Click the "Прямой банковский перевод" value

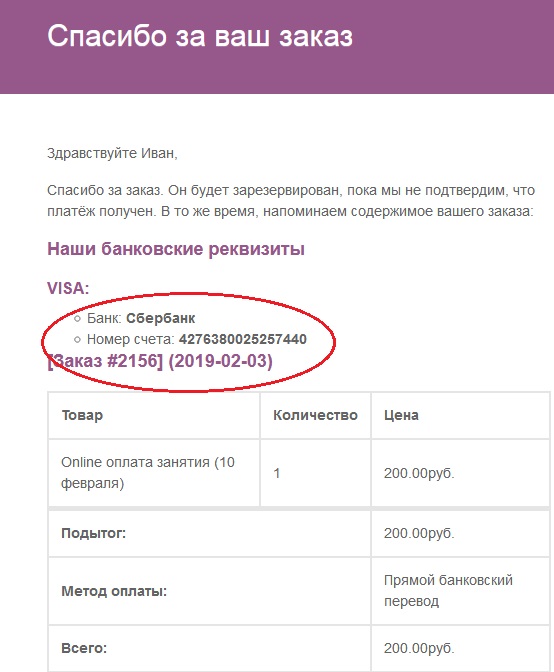point(448,591)
